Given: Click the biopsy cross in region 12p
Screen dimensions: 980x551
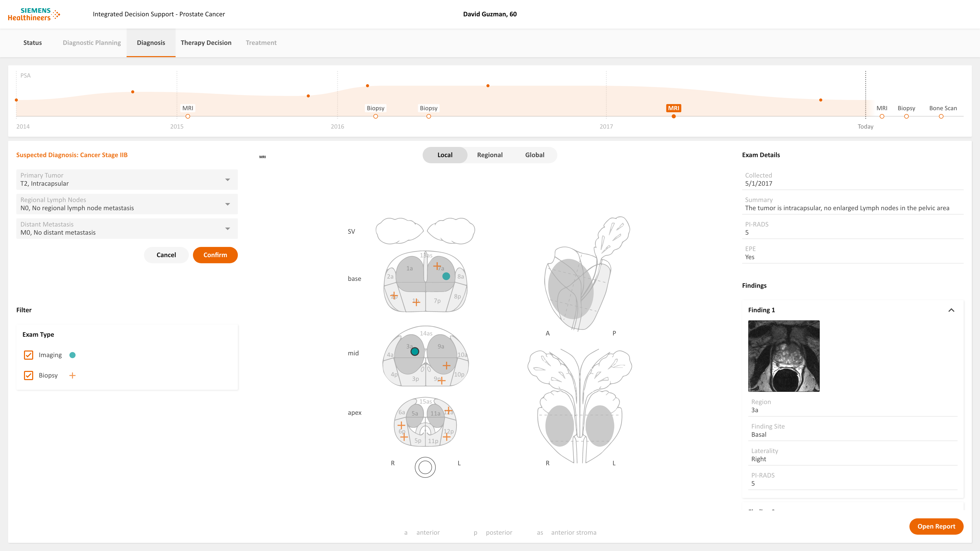Looking at the screenshot, I should [447, 437].
